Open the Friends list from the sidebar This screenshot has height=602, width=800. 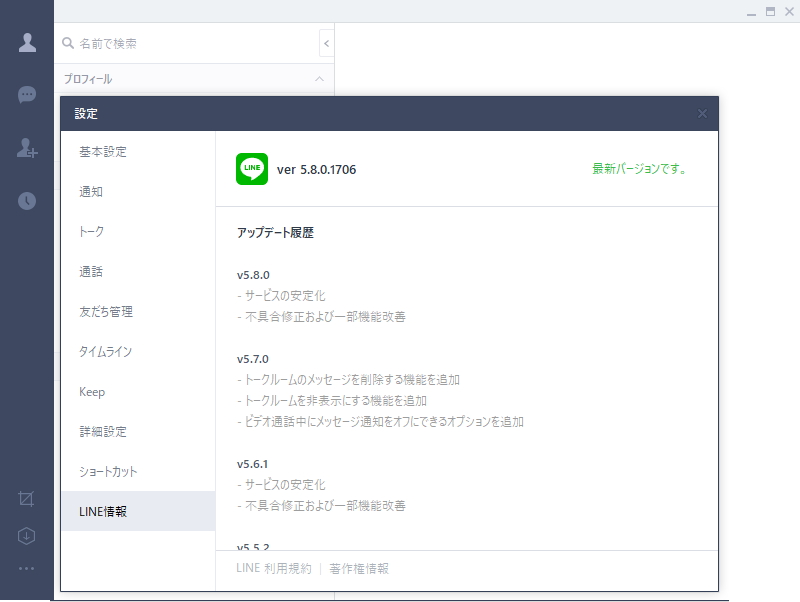pyautogui.click(x=27, y=41)
